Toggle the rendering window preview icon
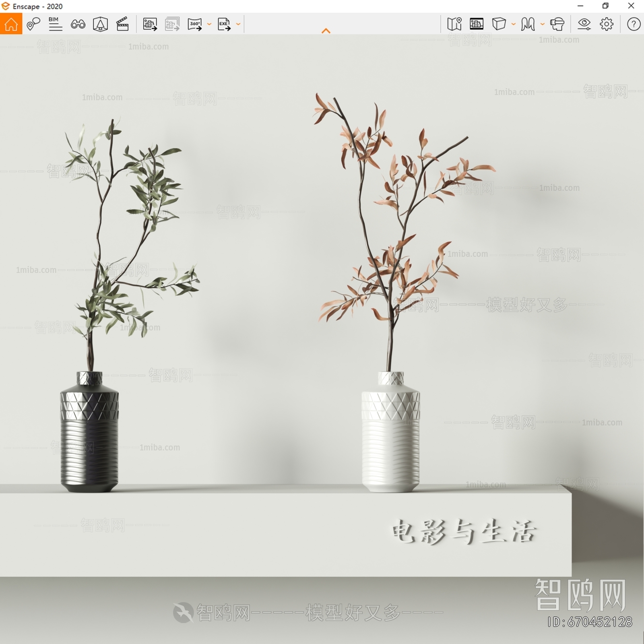 tap(477, 24)
